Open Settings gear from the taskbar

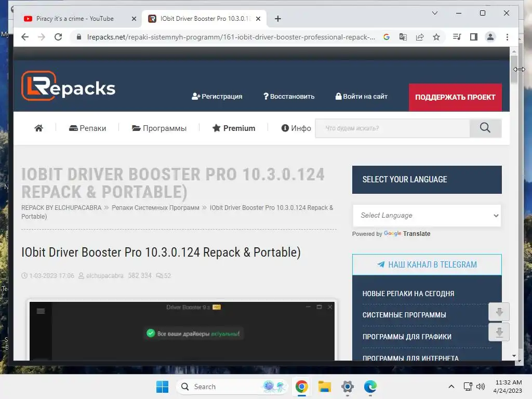click(348, 387)
